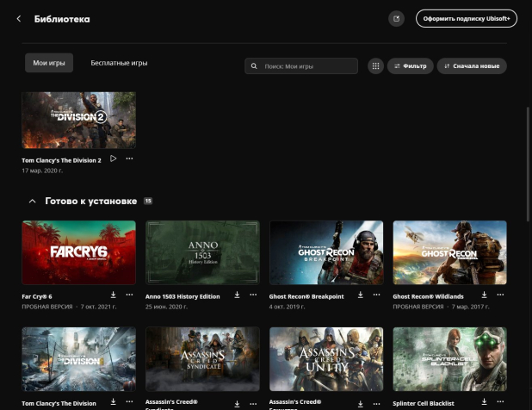Play Tom Clancy's The Division 2
The width and height of the screenshot is (532, 410).
[114, 158]
